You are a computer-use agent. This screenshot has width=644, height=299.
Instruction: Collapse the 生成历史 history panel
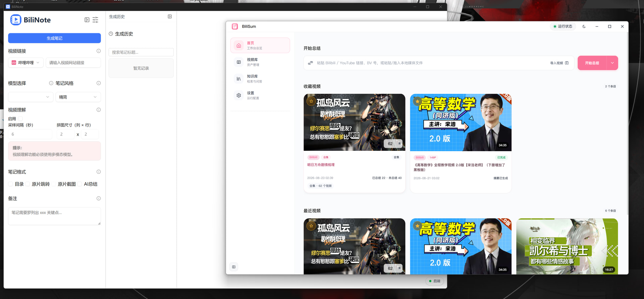pos(170,16)
